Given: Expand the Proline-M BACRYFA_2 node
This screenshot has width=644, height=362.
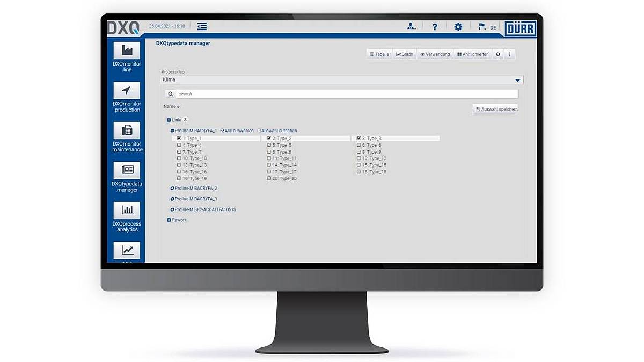Looking at the screenshot, I should (x=172, y=189).
